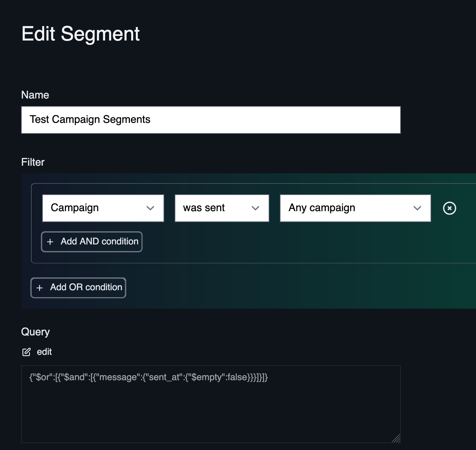
Task: Click the 'Filter' section label
Action: point(33,162)
